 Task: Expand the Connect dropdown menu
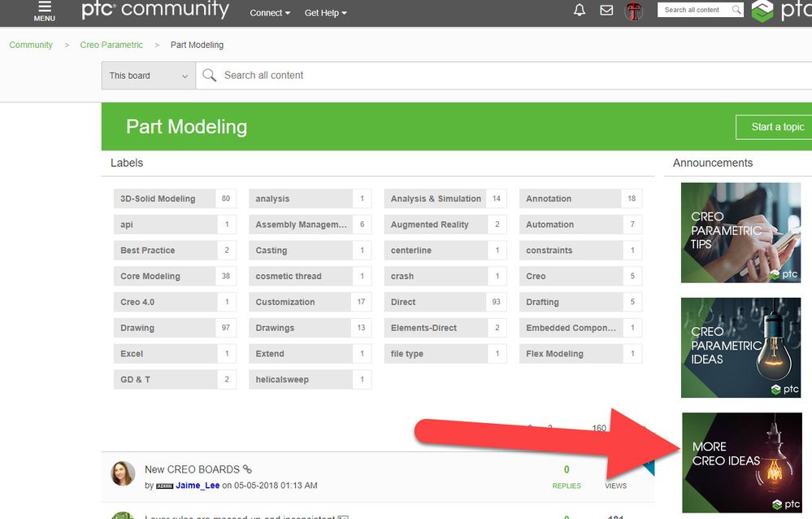pos(270,13)
